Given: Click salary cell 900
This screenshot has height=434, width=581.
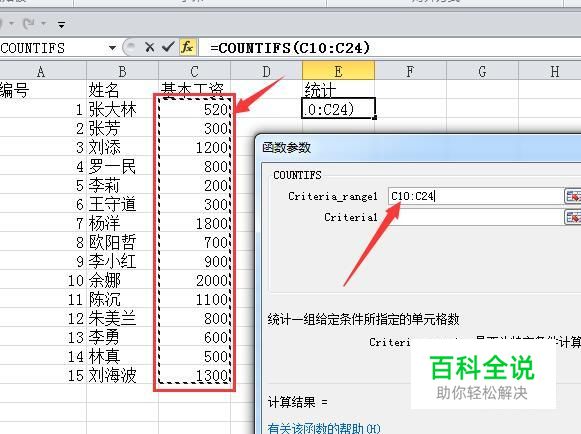Looking at the screenshot, I should point(194,261).
